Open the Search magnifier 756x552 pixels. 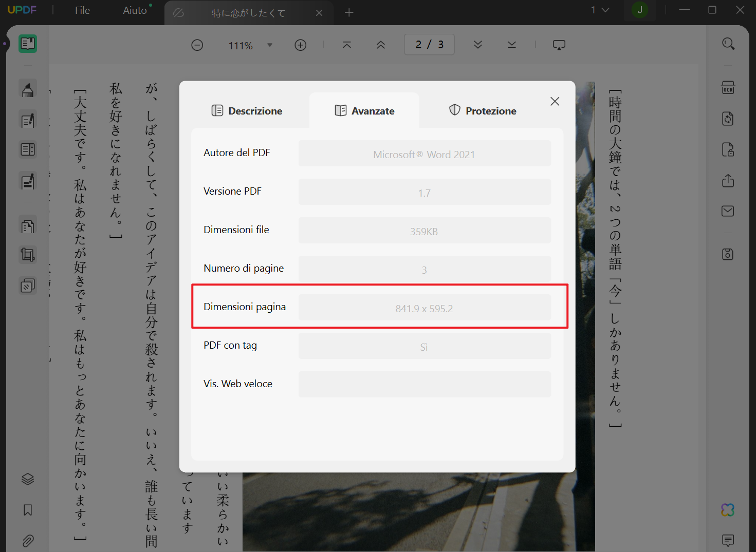point(728,44)
